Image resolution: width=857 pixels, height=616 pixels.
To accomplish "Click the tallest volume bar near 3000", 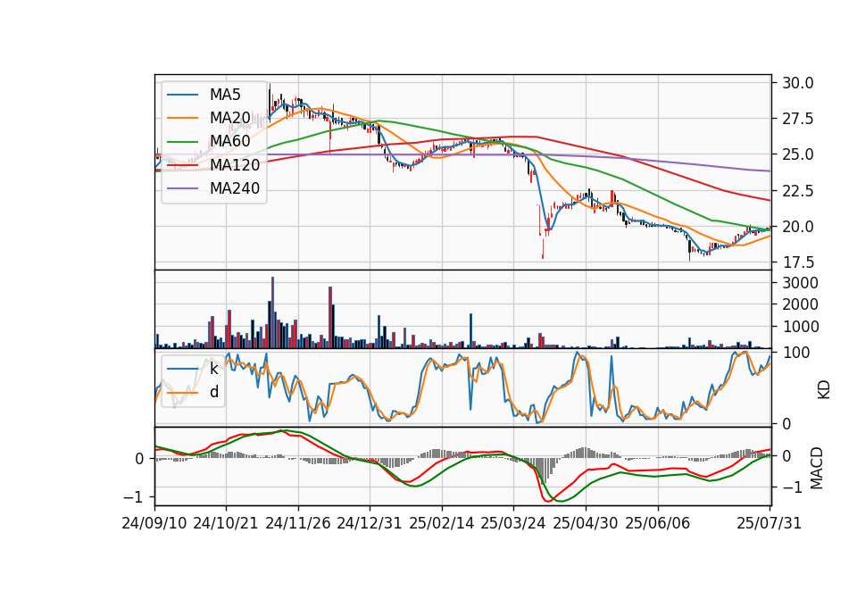I will [273, 312].
